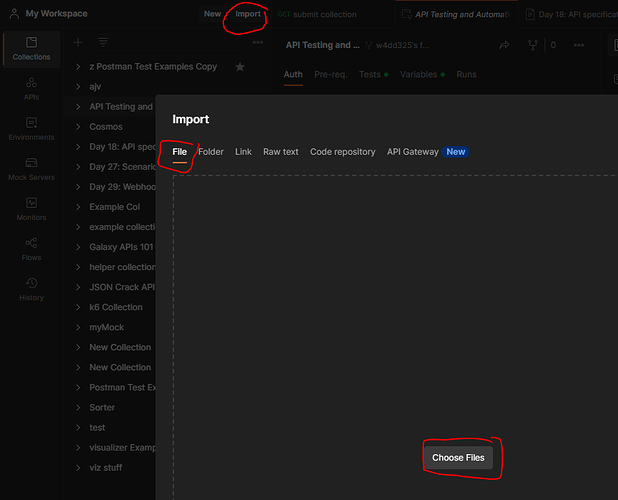
Task: Open the Tests tab of the collection
Action: pyautogui.click(x=373, y=74)
